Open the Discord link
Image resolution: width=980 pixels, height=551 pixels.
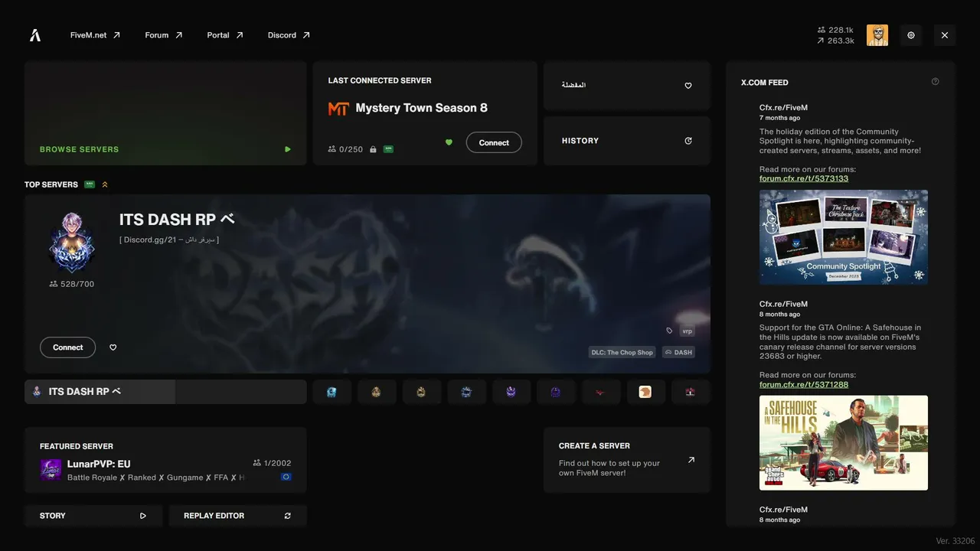[289, 35]
